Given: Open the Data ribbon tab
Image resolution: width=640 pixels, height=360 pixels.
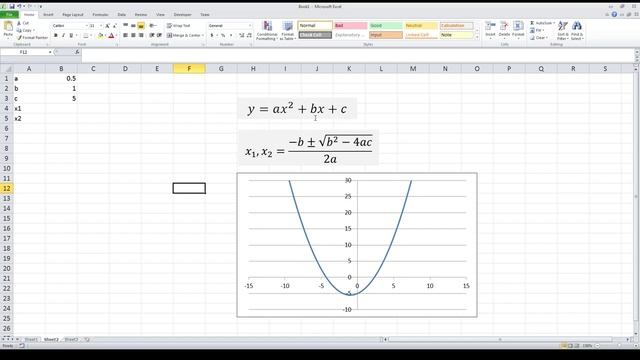Looking at the screenshot, I should click(x=122, y=14).
